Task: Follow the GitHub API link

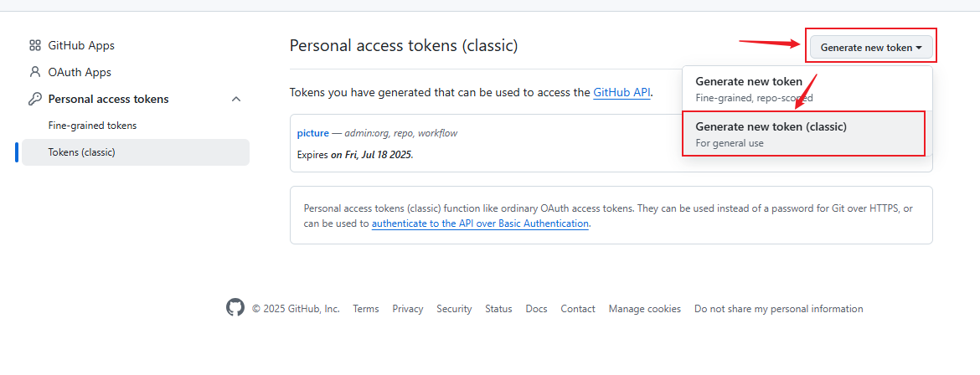Action: click(622, 93)
